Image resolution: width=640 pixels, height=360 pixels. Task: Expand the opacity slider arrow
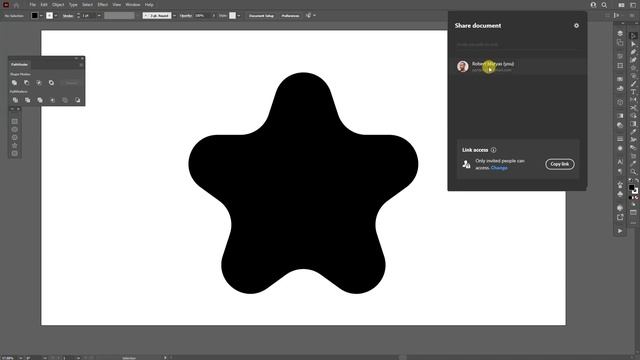pos(213,16)
